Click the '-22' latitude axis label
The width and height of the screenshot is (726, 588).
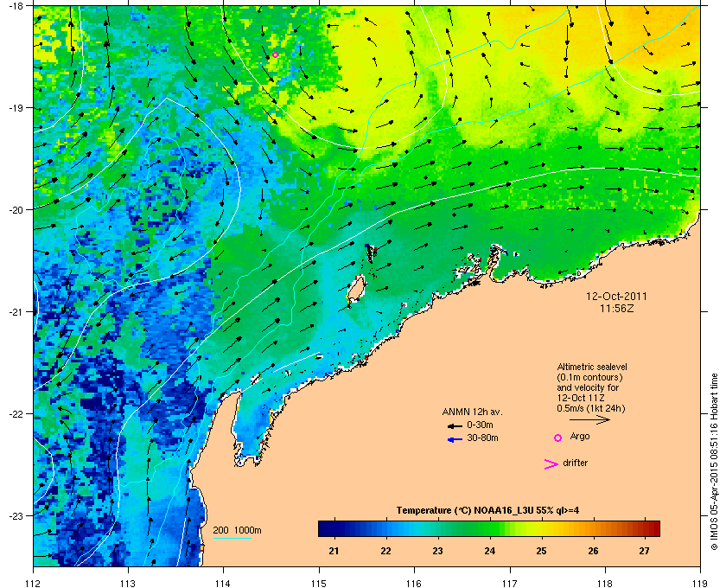[16, 413]
